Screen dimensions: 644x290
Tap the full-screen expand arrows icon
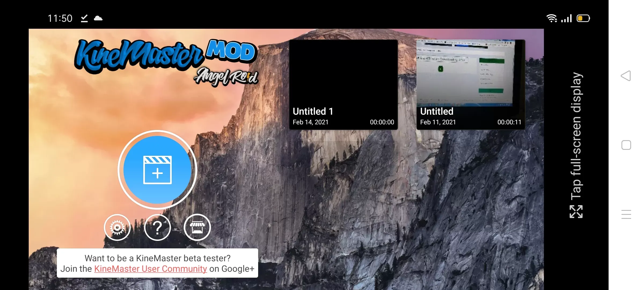point(576,212)
